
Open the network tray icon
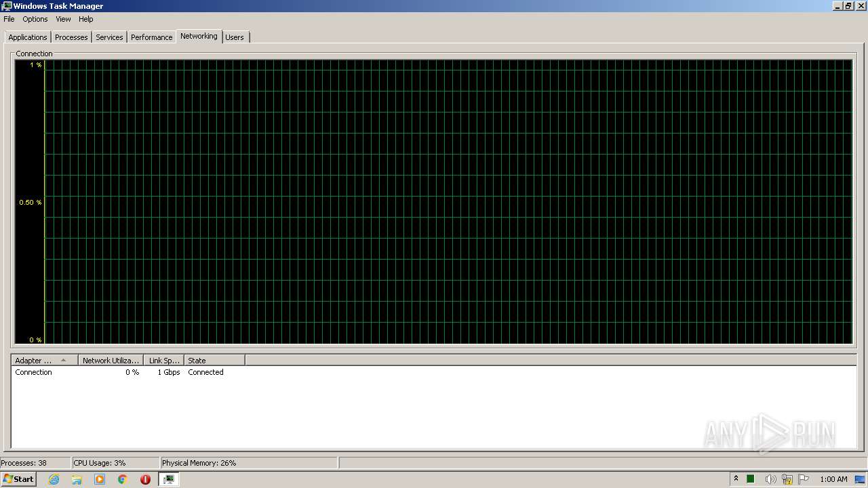pyautogui.click(x=787, y=479)
